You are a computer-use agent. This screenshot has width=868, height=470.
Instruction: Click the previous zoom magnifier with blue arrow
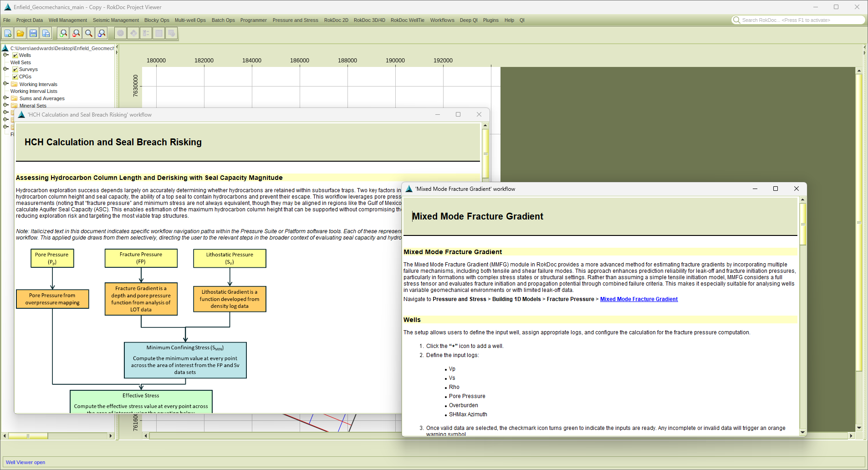pyautogui.click(x=102, y=33)
